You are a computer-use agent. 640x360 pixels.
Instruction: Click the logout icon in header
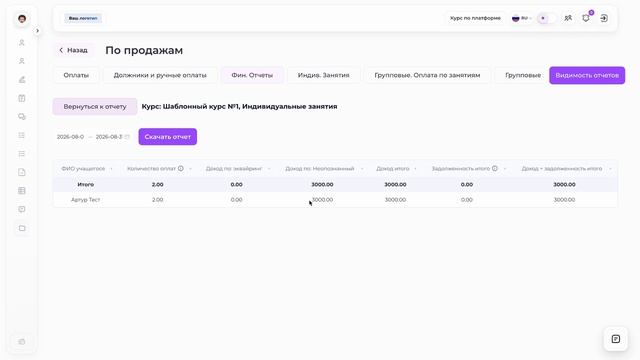[x=604, y=18]
